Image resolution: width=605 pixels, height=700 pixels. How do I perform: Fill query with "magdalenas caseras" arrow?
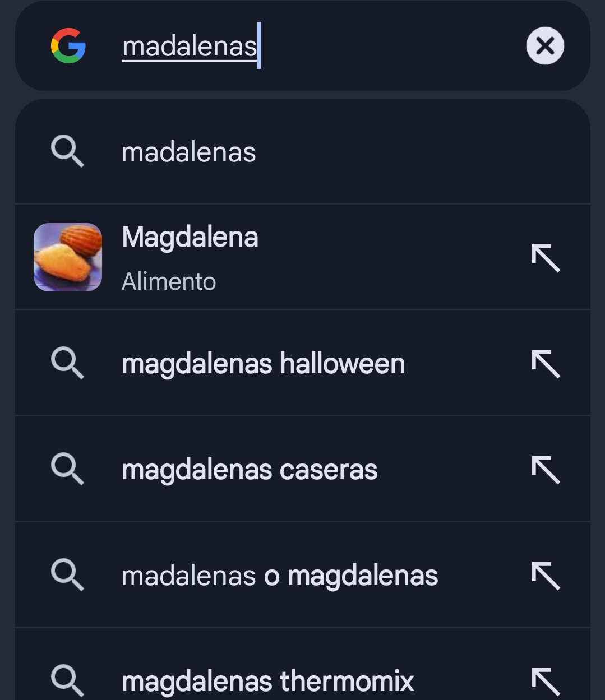546,470
